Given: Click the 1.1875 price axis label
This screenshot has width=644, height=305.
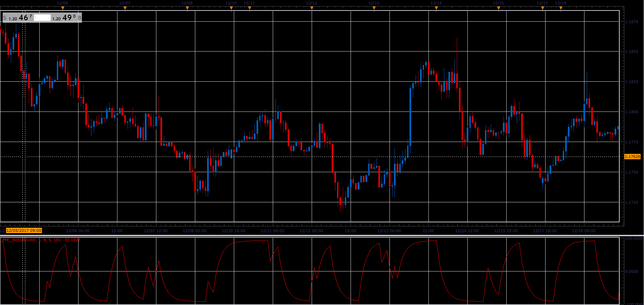Looking at the screenshot, I should 631,22.
